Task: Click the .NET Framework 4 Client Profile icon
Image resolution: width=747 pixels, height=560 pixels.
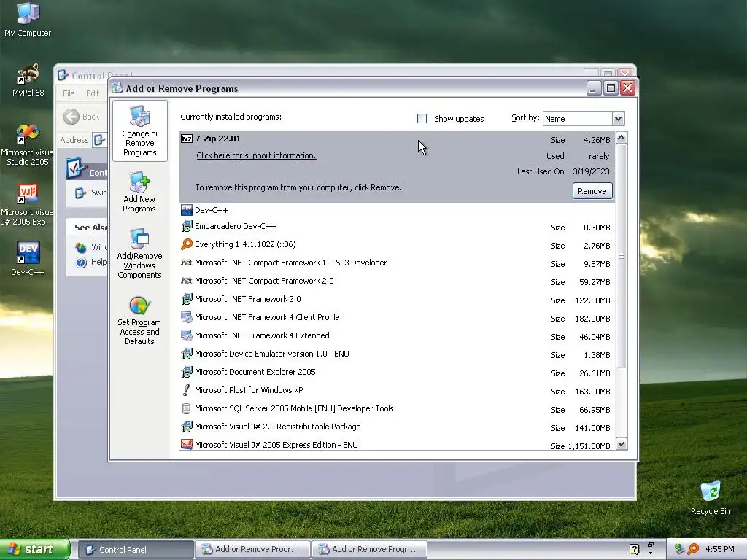Action: point(187,317)
